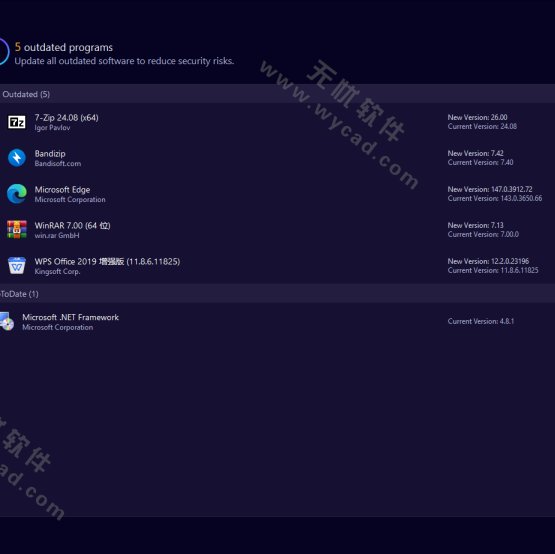Click the WinRAR books icon
555x554 pixels.
[17, 230]
